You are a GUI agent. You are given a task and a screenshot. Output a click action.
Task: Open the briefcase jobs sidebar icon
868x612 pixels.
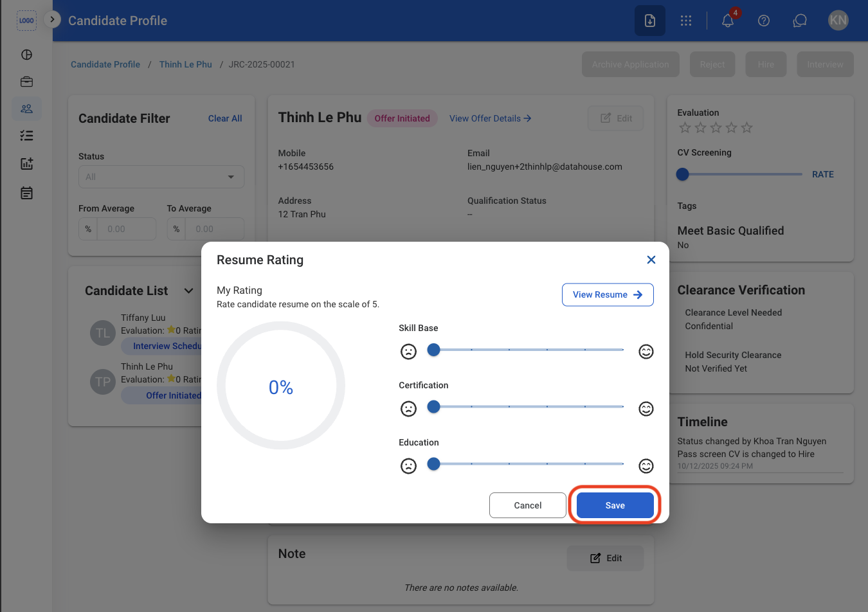click(x=26, y=82)
